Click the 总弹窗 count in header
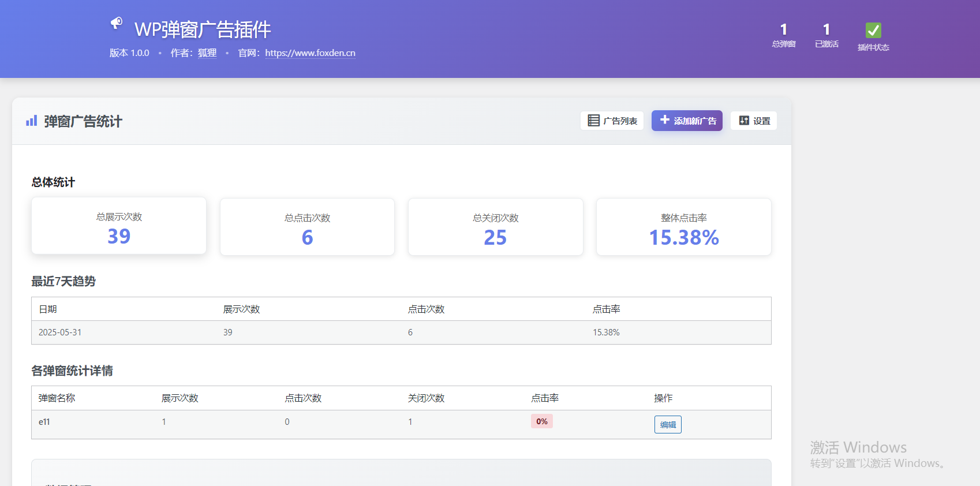980x486 pixels. pos(784,35)
